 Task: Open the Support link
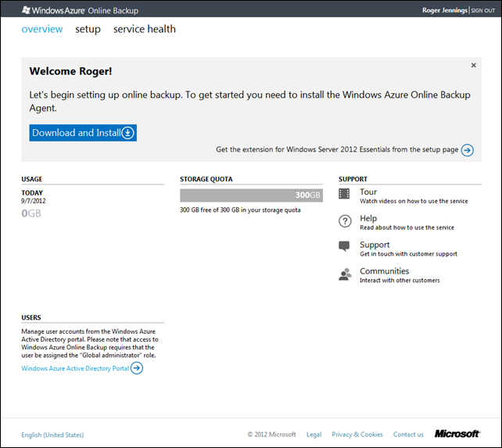(x=375, y=245)
